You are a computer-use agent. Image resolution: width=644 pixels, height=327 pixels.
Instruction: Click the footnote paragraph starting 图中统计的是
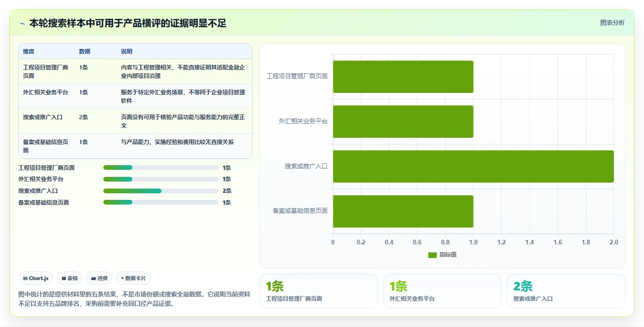click(134, 299)
